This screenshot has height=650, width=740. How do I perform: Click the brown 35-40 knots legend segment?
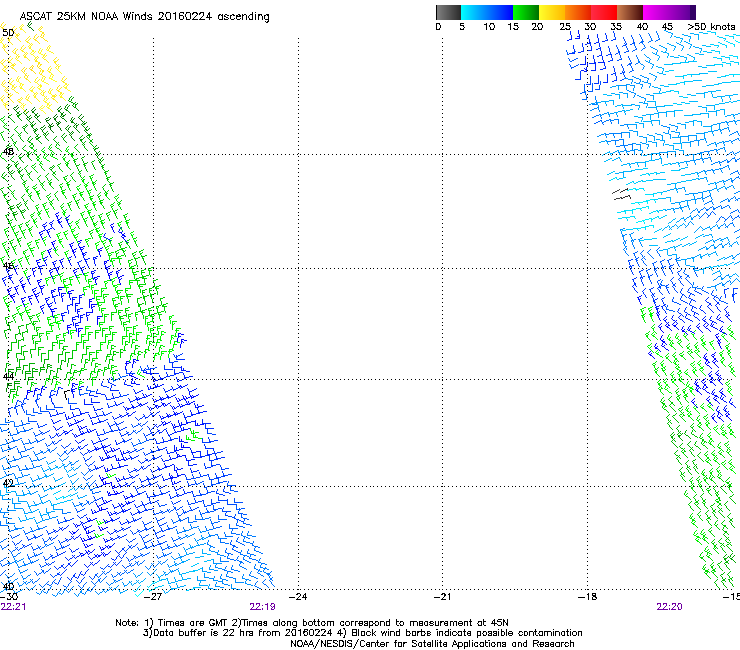point(630,12)
